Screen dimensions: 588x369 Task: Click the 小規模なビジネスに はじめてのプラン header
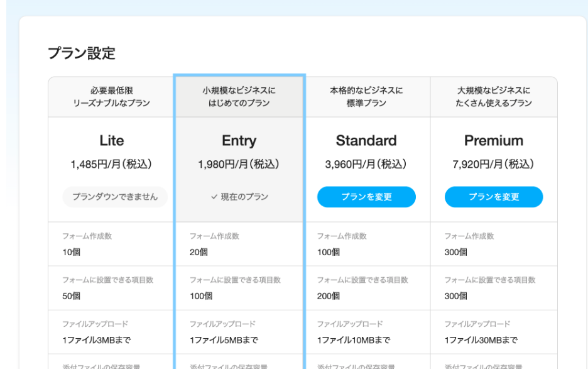[239, 96]
